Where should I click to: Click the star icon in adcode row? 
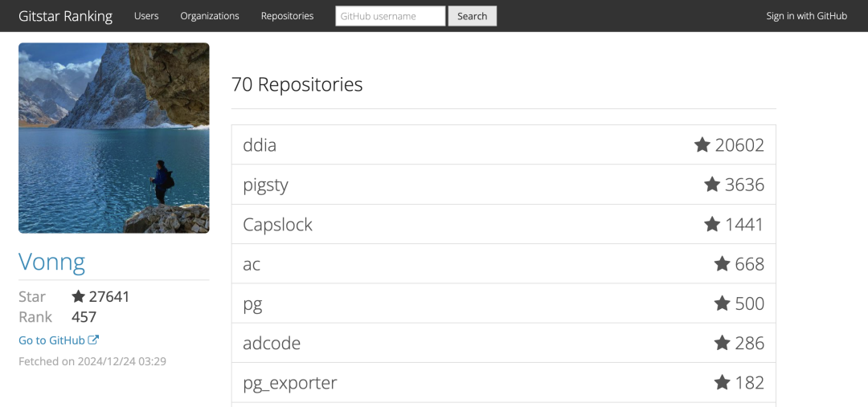tap(723, 343)
